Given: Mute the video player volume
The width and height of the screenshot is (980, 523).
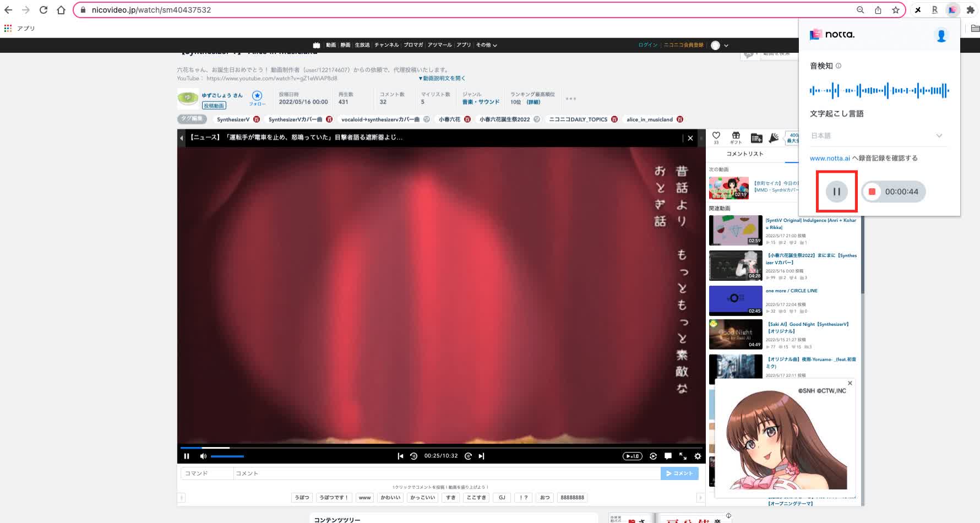Looking at the screenshot, I should pos(203,456).
